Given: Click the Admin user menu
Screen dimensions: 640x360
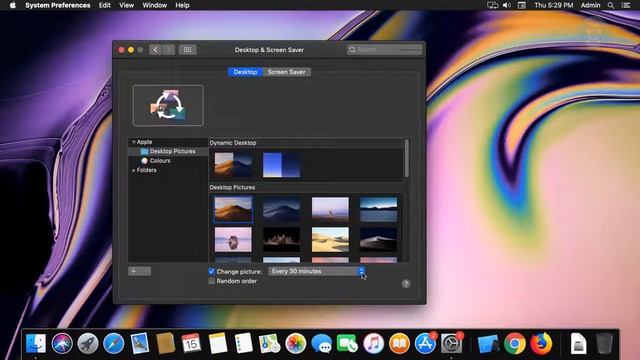Looking at the screenshot, I should [x=590, y=5].
